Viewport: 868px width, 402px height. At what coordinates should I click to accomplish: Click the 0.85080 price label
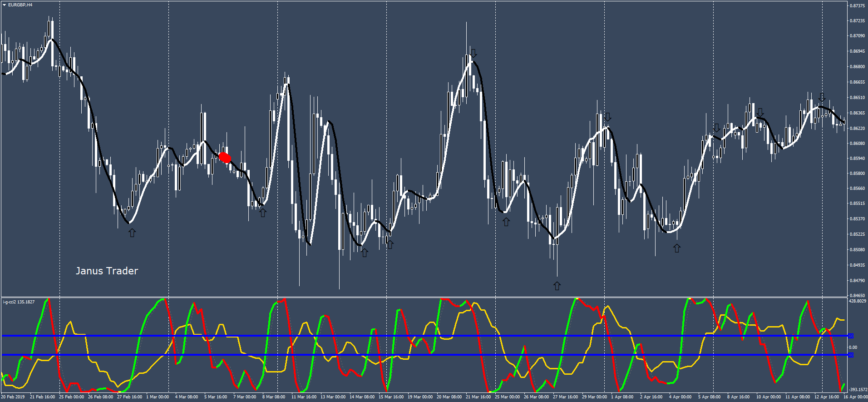(857, 250)
